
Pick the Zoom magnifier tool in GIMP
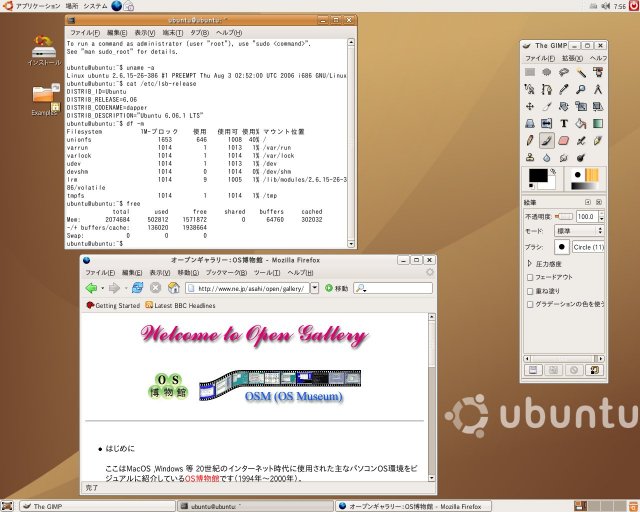click(x=581, y=89)
